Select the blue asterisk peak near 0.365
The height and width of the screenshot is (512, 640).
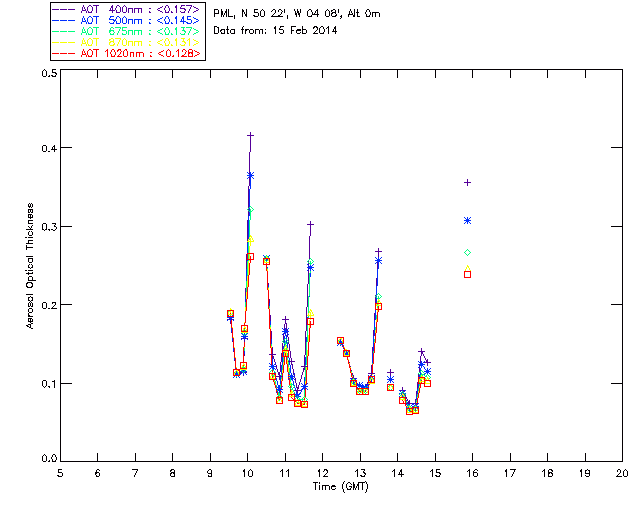(x=250, y=175)
